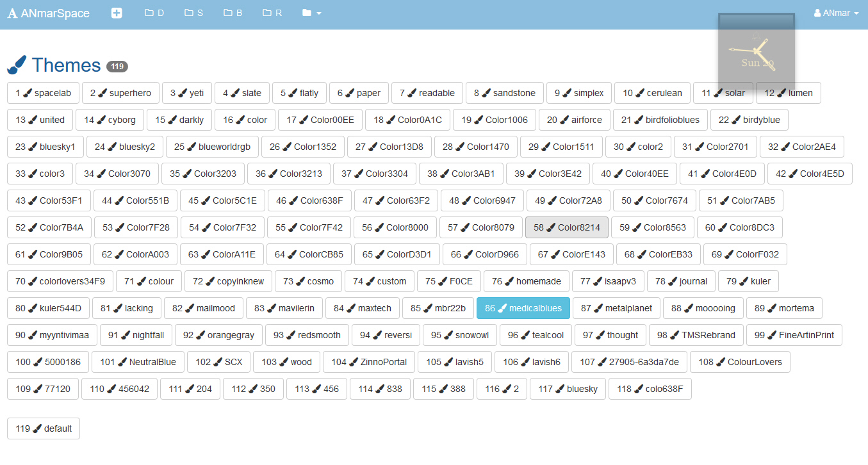
Task: Open the ANmar user account dropdown
Action: (836, 13)
